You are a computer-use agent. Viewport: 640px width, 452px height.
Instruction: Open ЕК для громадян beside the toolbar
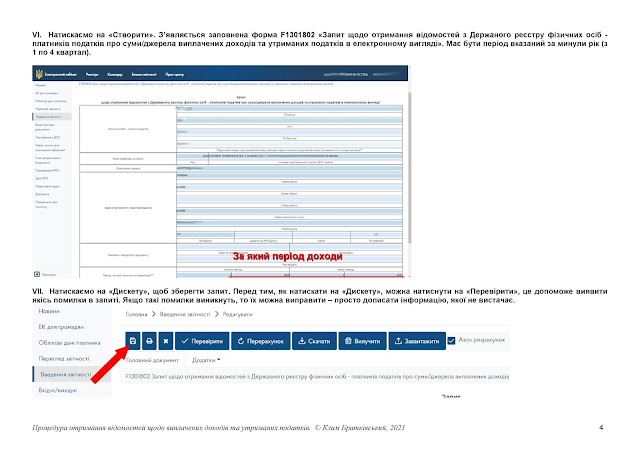point(61,327)
